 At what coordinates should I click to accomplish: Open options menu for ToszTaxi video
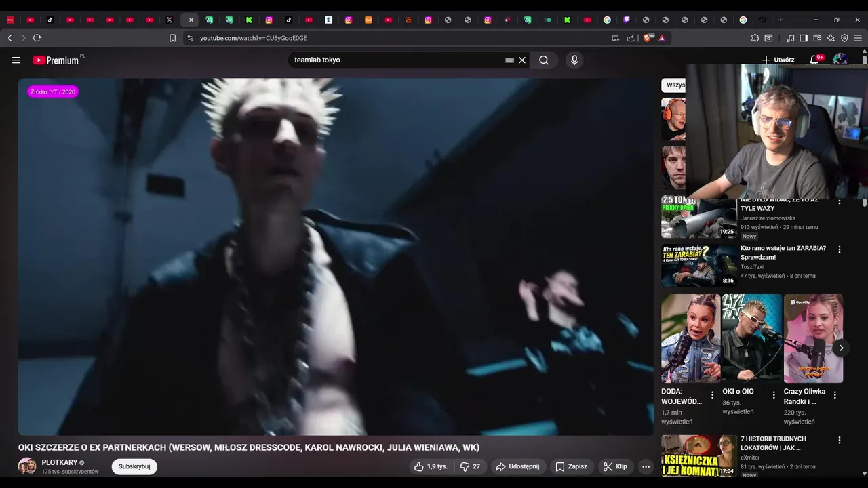pyautogui.click(x=840, y=249)
